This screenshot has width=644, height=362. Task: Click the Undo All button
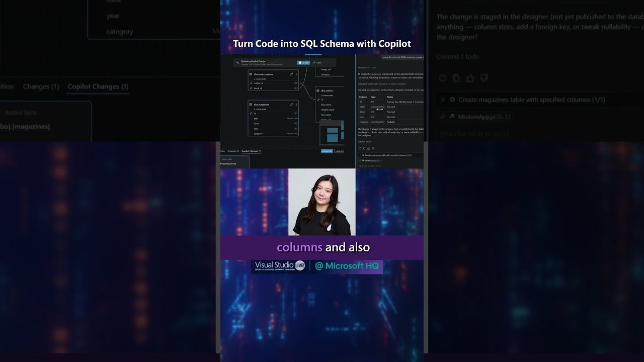click(339, 151)
